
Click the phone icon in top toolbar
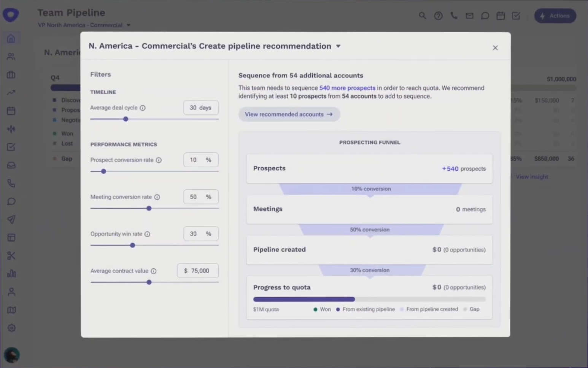[454, 16]
